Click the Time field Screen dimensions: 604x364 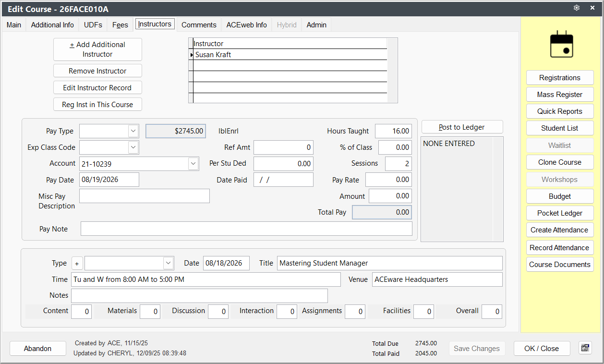click(x=206, y=279)
